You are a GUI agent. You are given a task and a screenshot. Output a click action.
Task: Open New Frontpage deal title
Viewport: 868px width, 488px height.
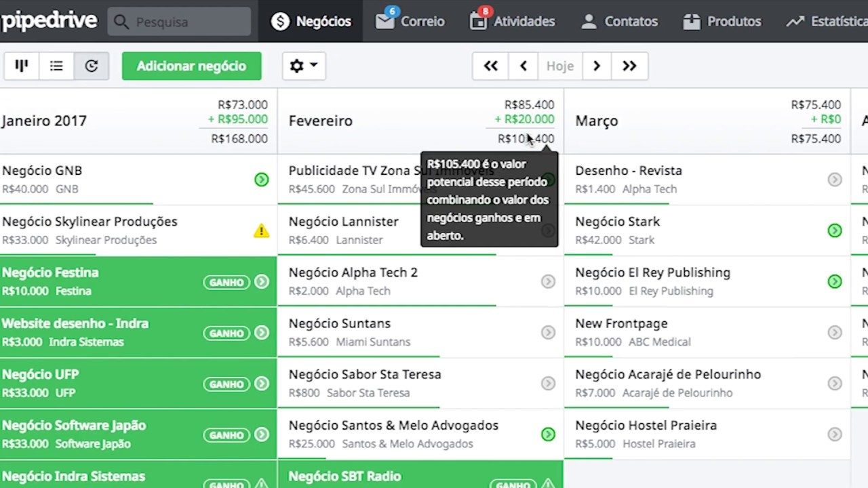pos(622,323)
